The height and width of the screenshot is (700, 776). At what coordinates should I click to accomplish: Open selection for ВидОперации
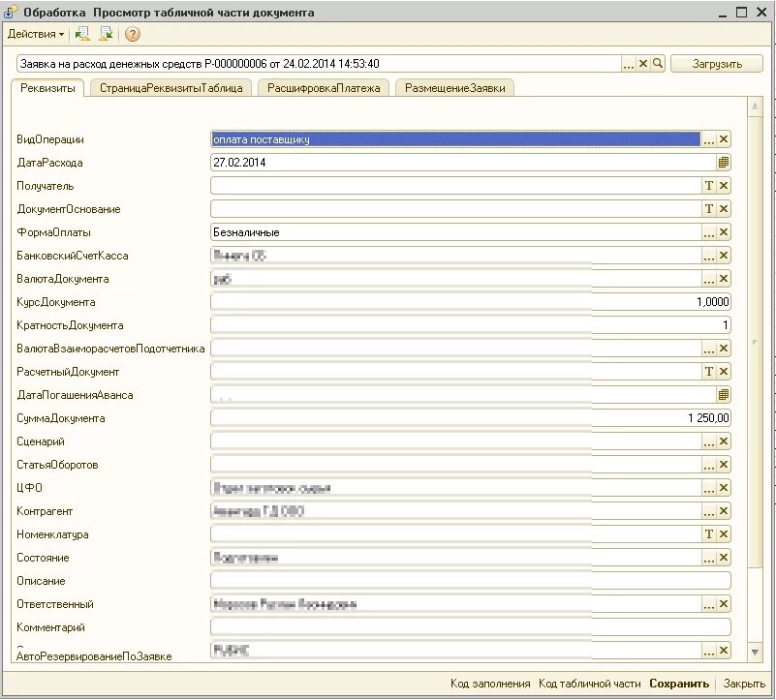[709, 139]
